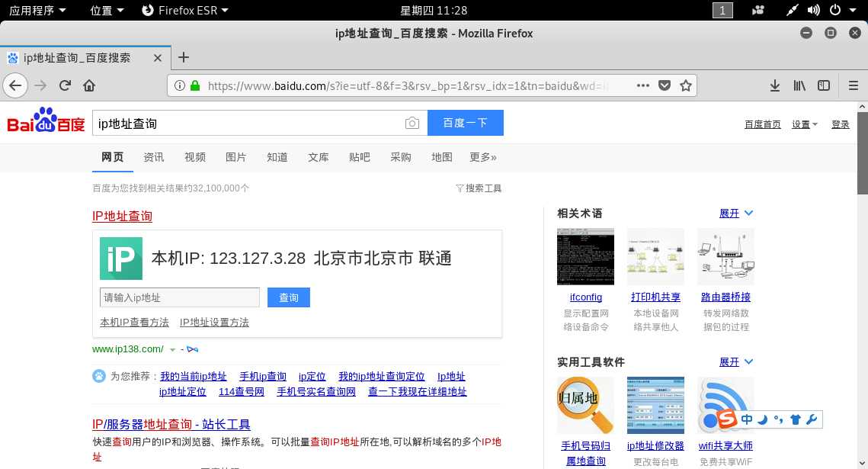
Task: Click the 登录 login link
Action: pos(841,124)
